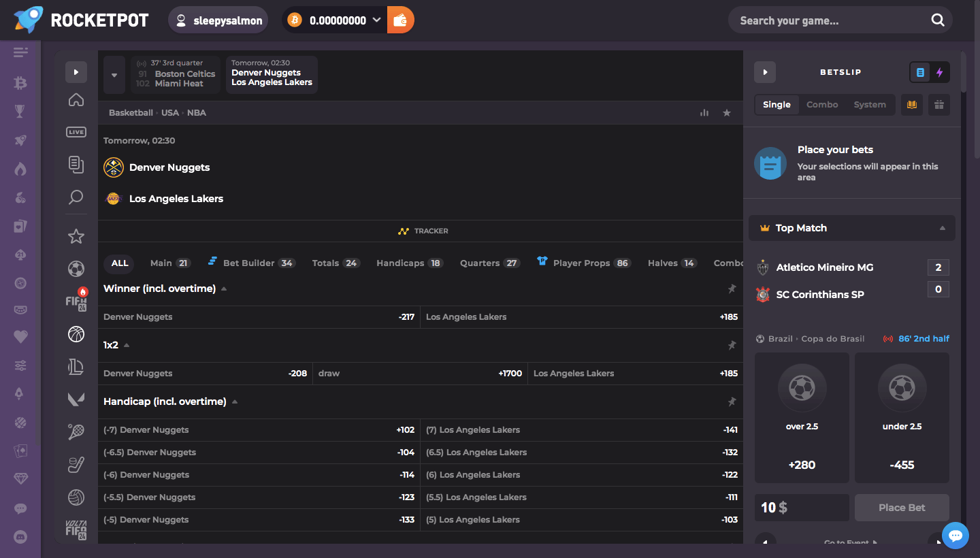Open the betslip book icon

point(912,105)
